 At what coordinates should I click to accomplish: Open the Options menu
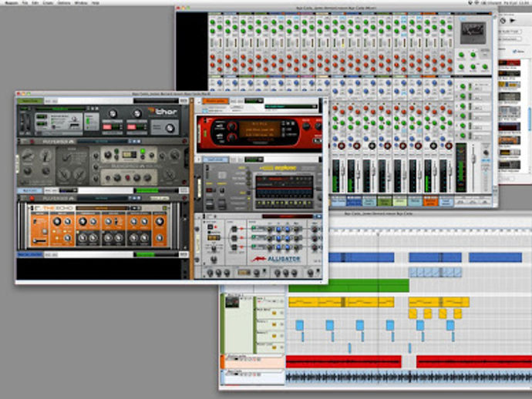click(x=63, y=3)
